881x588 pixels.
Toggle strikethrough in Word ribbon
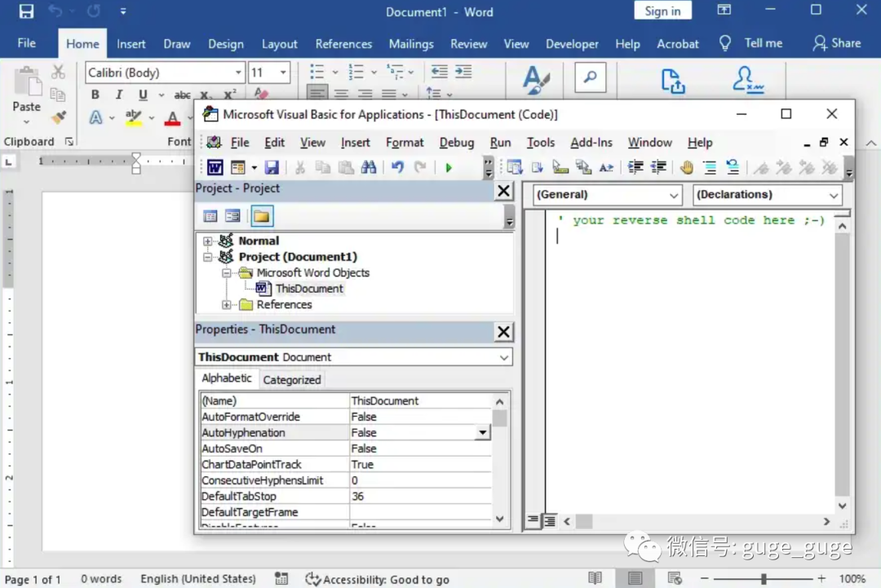click(182, 95)
